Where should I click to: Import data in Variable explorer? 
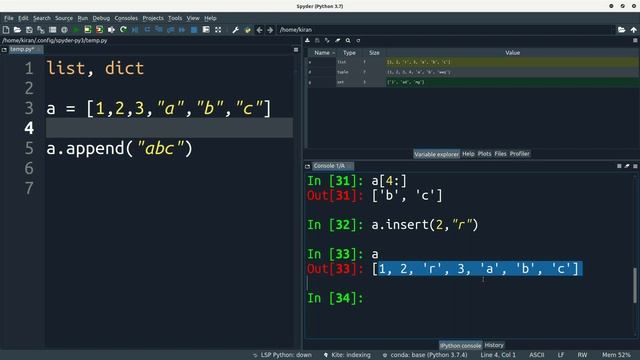(307, 40)
